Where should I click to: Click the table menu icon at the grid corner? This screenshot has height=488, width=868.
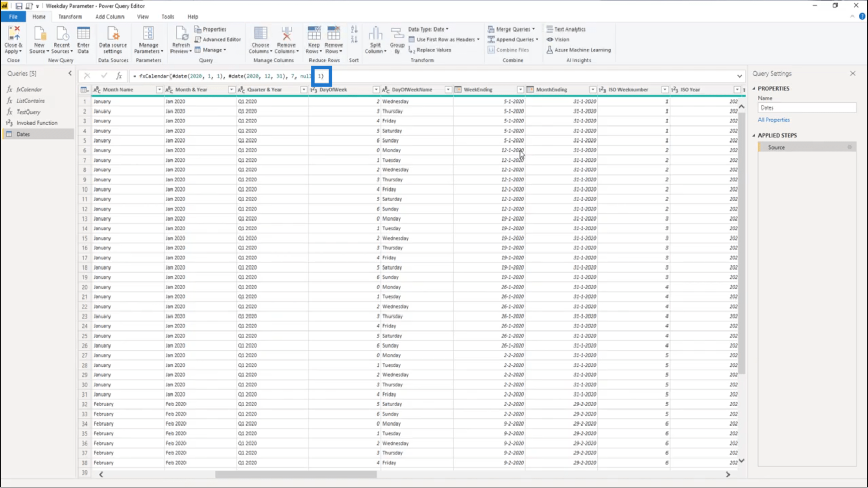[84, 90]
